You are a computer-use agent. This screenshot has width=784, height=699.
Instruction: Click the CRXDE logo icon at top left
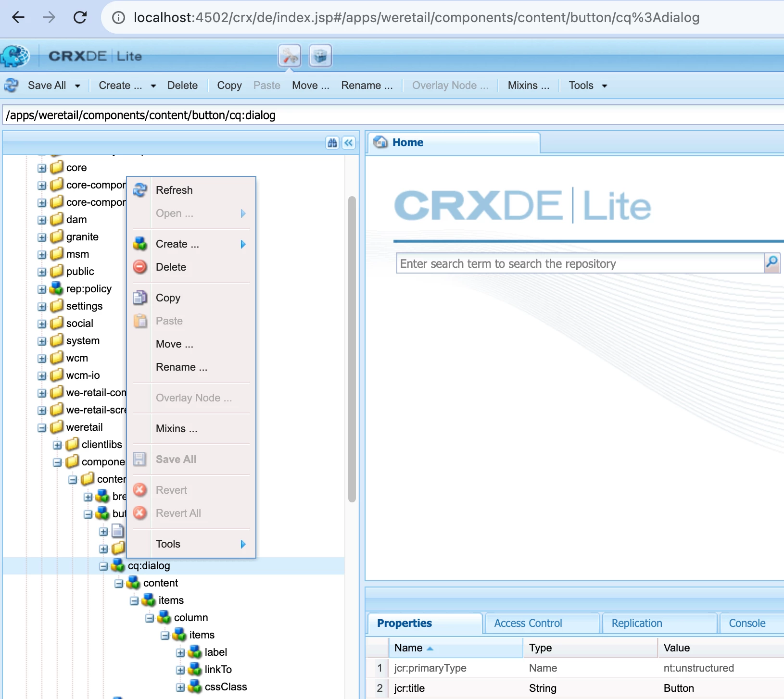[x=15, y=56]
